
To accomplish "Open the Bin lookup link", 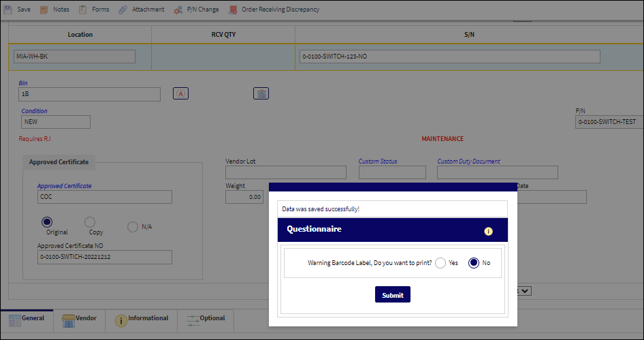I will (x=23, y=83).
